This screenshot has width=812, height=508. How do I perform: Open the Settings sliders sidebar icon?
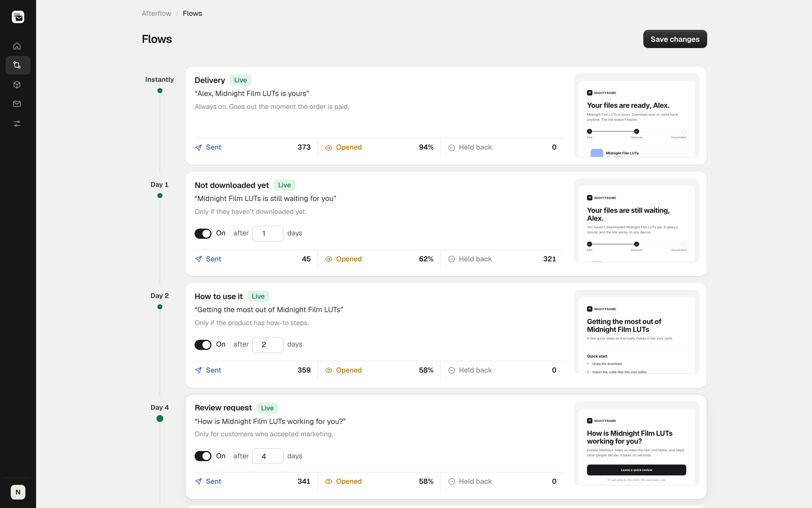tap(17, 124)
